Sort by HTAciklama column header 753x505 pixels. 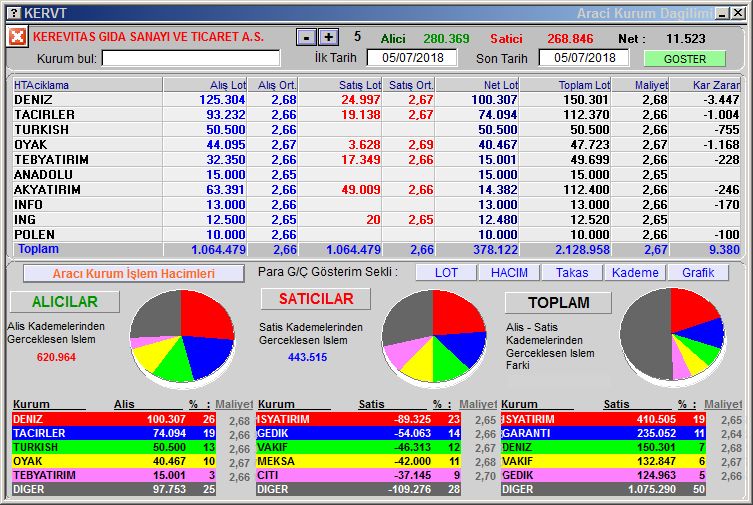pos(88,85)
